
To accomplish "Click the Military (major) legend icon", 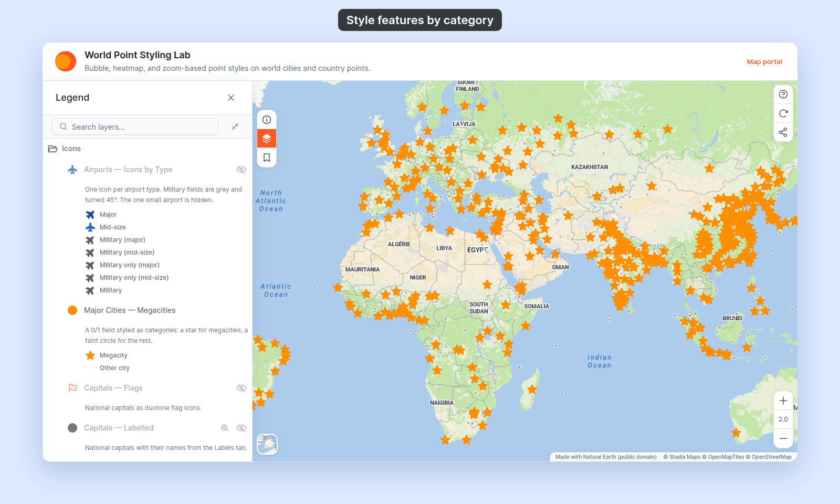I will coord(90,240).
